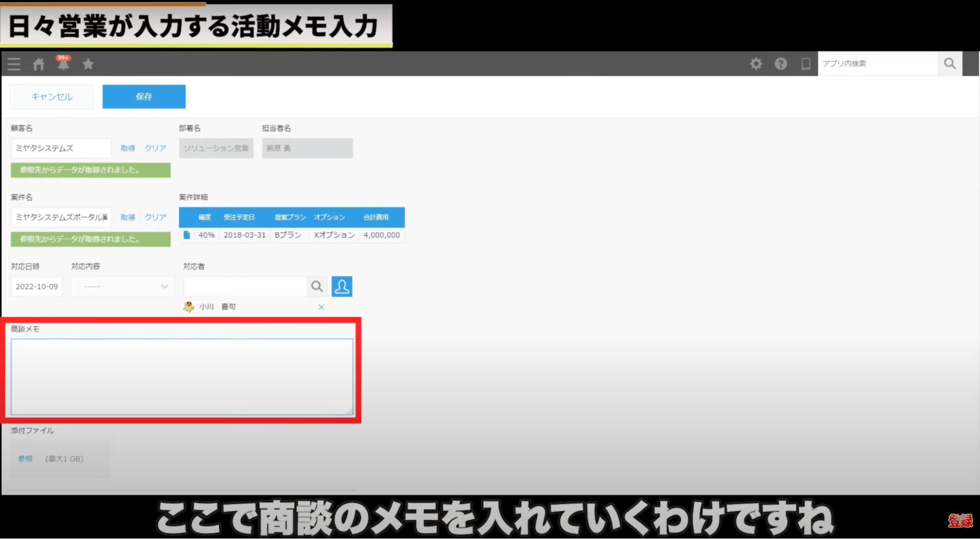Open the help question mark icon
The image size is (980, 539).
[x=780, y=64]
